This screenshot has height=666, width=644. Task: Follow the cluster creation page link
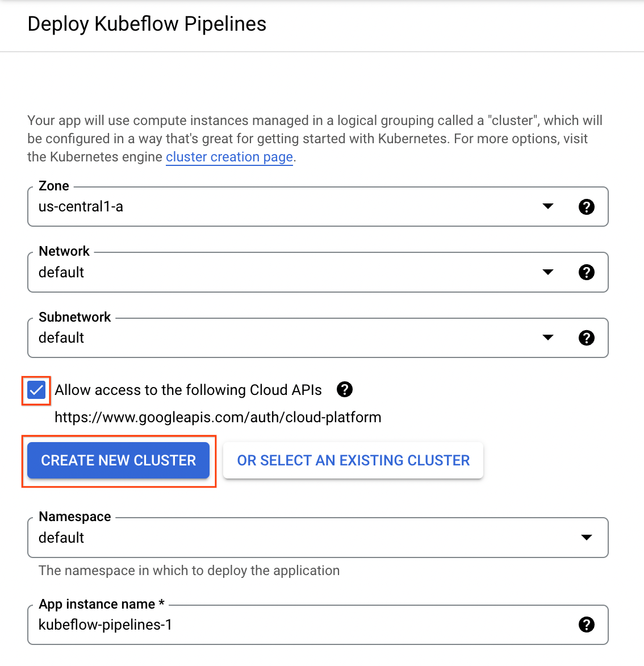tap(229, 157)
